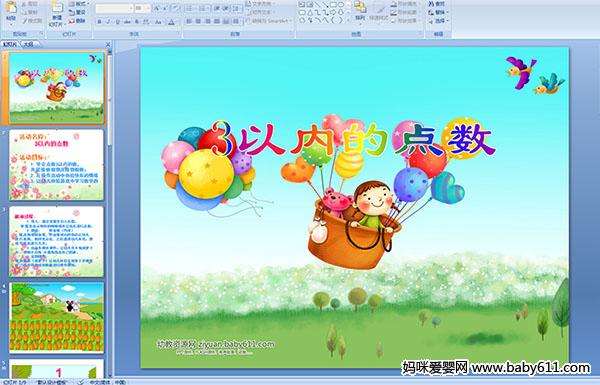Screen dimensions: 600x385
Task: Select the Rectangle shape in shapes gallery
Action: [x=333, y=5]
